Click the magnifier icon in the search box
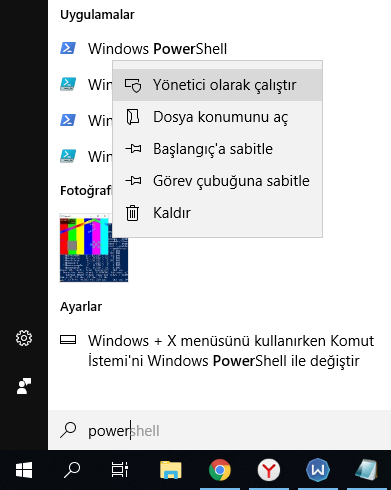The width and height of the screenshot is (391, 490). coord(68,430)
